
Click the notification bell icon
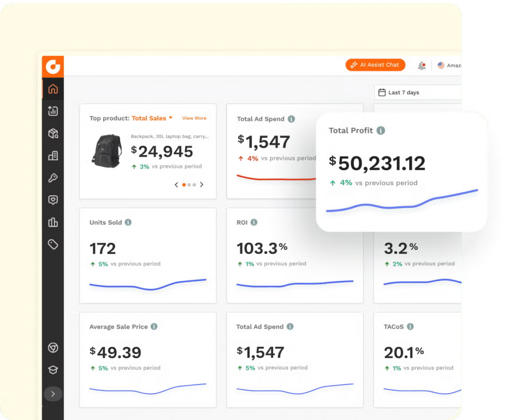click(x=421, y=65)
